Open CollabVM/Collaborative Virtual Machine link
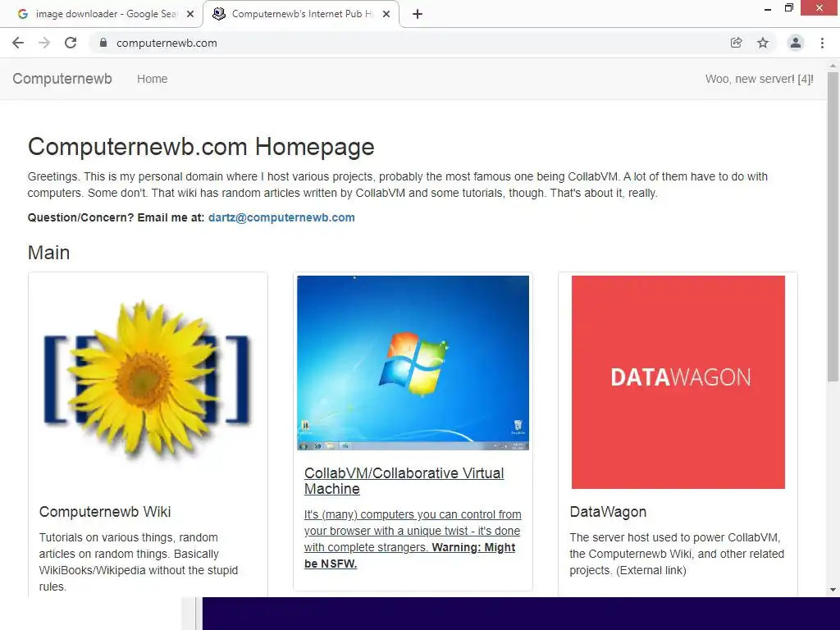This screenshot has height=630, width=840. pyautogui.click(x=404, y=481)
